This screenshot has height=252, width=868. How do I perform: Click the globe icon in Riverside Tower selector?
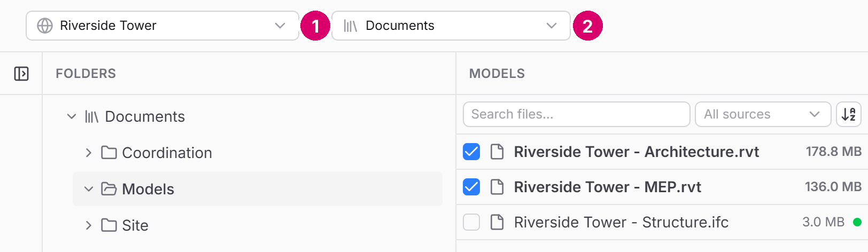point(45,26)
